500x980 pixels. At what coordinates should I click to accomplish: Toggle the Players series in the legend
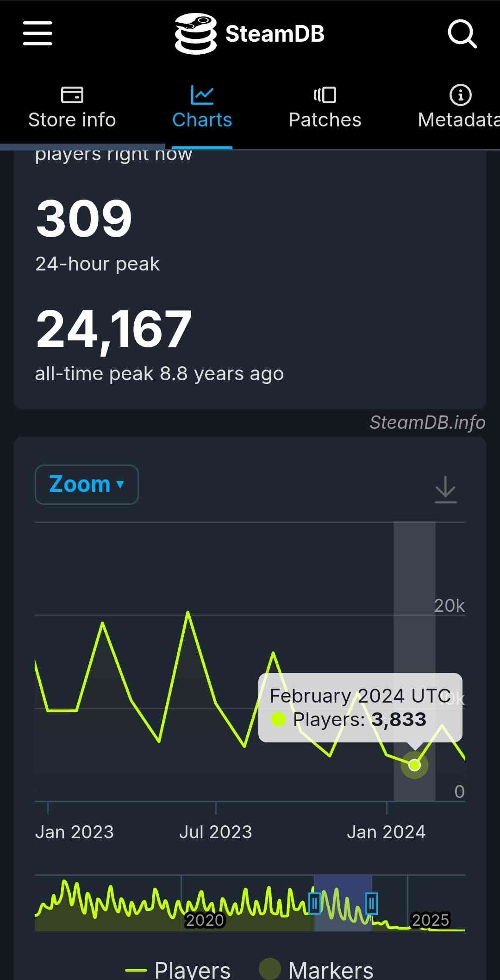179,970
